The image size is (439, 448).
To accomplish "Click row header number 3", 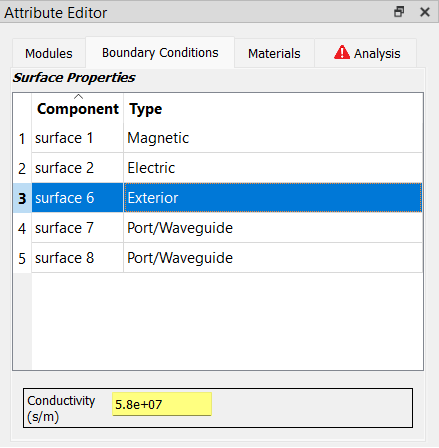I will click(22, 198).
